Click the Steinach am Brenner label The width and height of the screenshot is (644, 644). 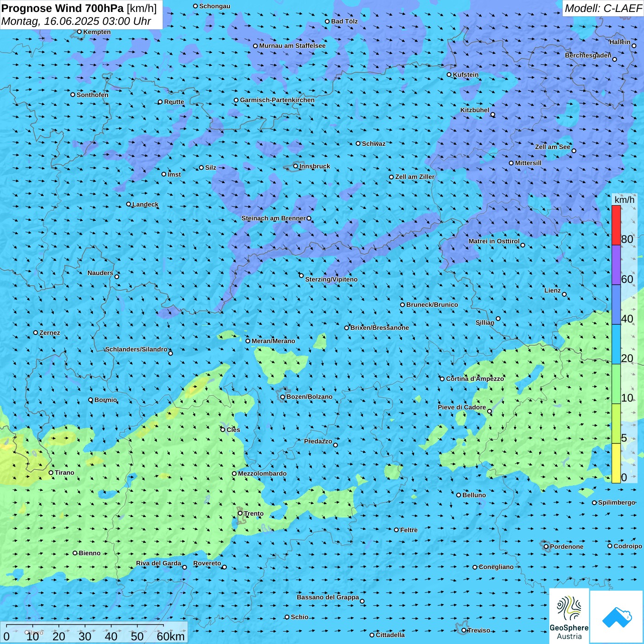[274, 218]
